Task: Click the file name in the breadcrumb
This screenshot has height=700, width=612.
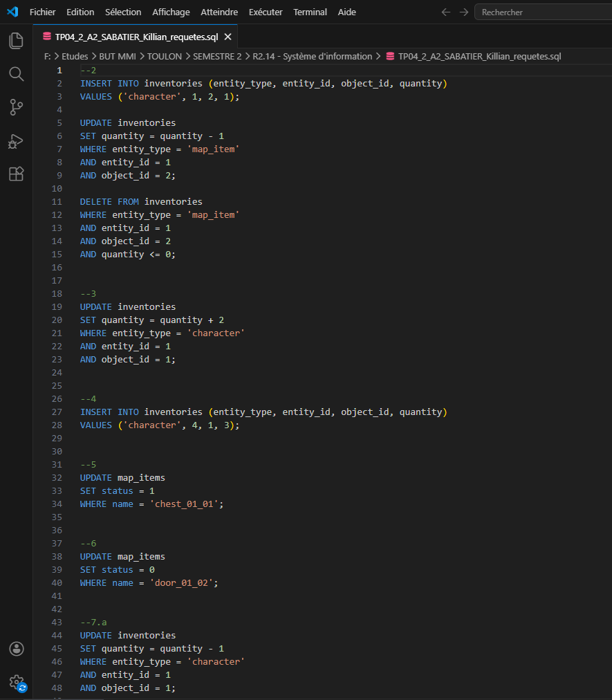Action: tap(479, 56)
